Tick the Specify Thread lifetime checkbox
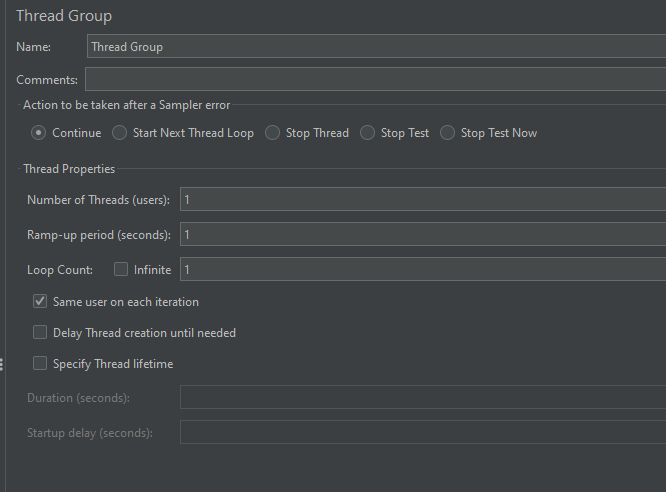Image resolution: width=666 pixels, height=492 pixels. click(x=40, y=364)
